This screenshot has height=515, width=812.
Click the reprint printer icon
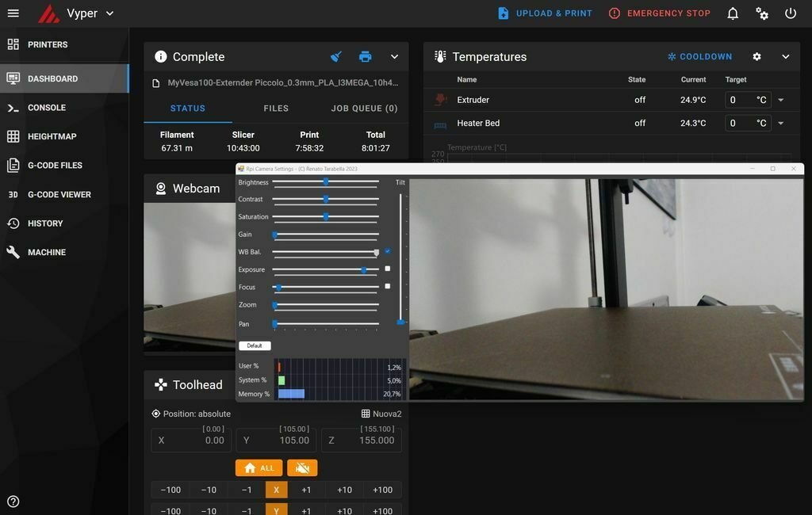click(365, 57)
